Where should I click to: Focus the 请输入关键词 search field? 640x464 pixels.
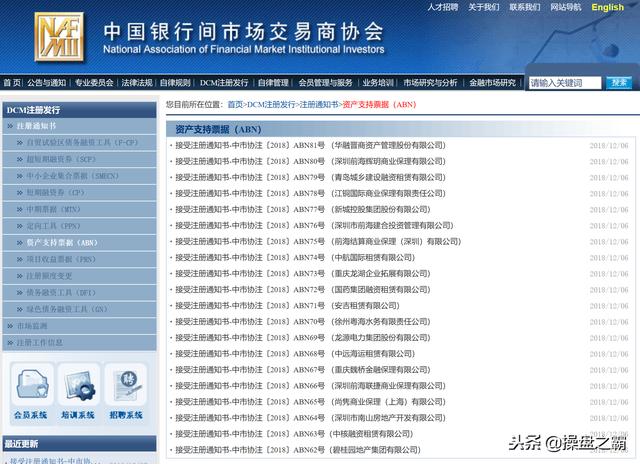565,83
